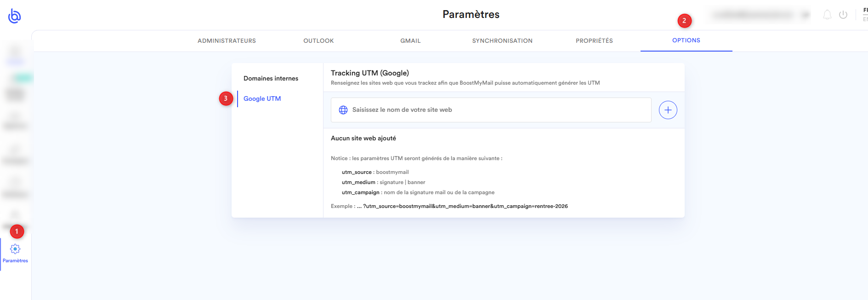Open Domaines internes section
Image resolution: width=868 pixels, height=300 pixels.
tap(271, 78)
